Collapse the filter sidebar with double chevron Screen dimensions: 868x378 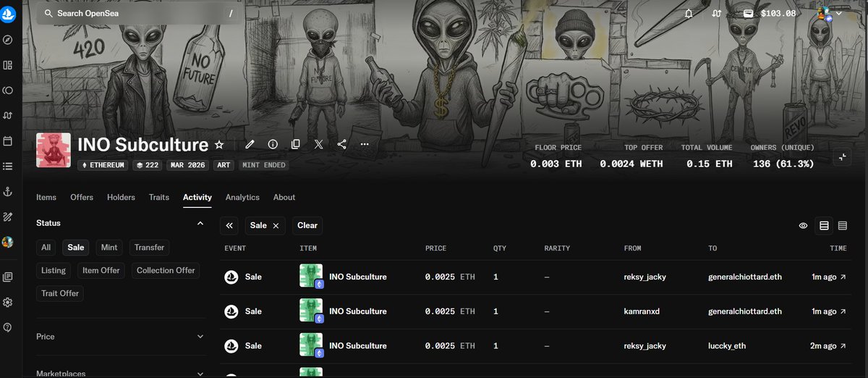click(229, 225)
